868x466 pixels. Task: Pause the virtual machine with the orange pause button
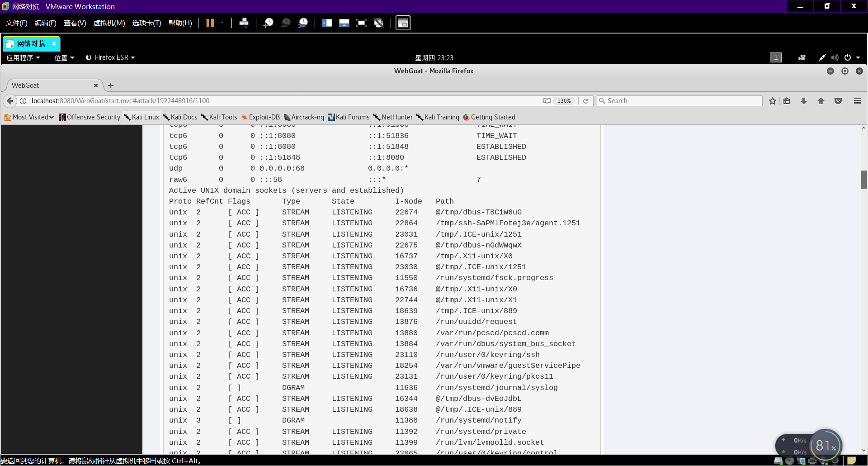(x=210, y=23)
